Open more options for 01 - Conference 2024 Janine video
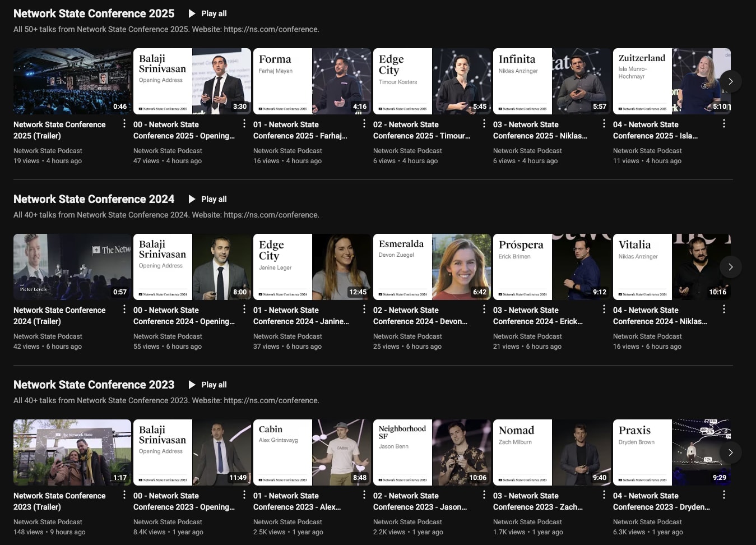 coord(364,309)
